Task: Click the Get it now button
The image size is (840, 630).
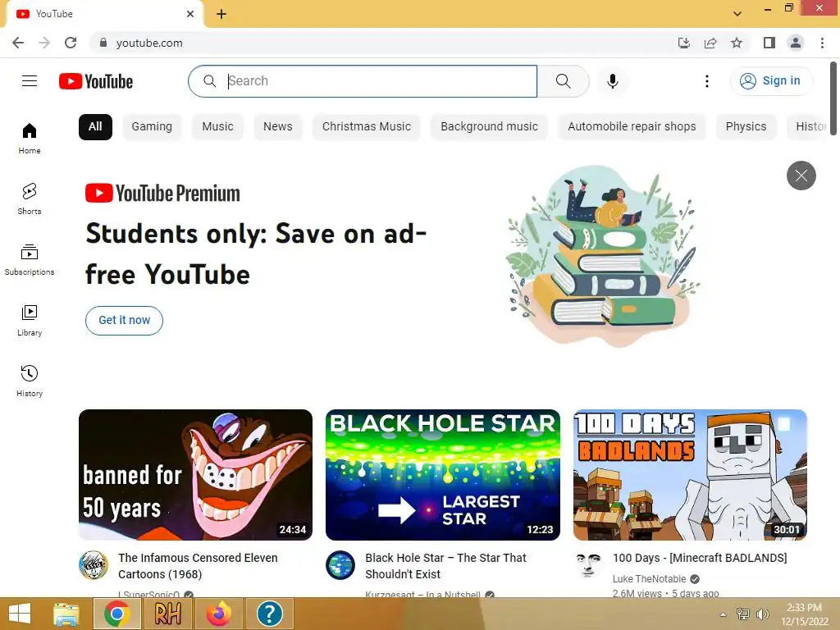Action: (x=125, y=321)
